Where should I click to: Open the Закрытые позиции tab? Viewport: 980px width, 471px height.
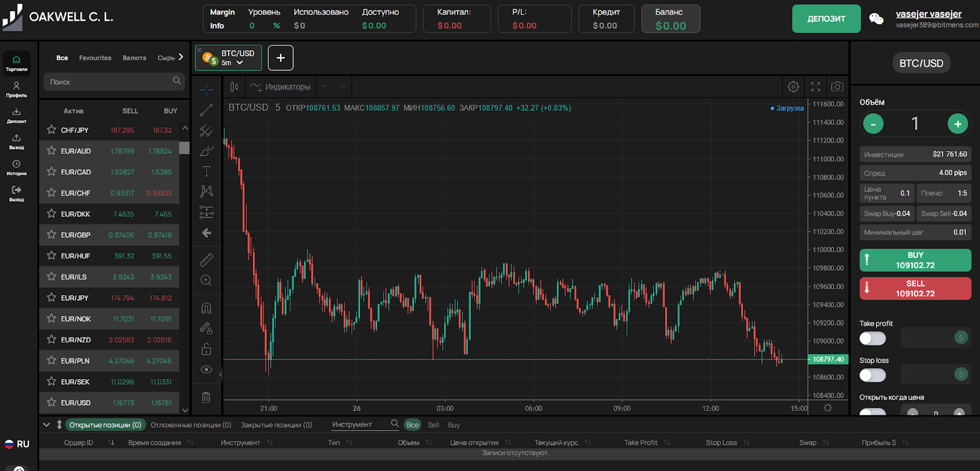coord(276,425)
